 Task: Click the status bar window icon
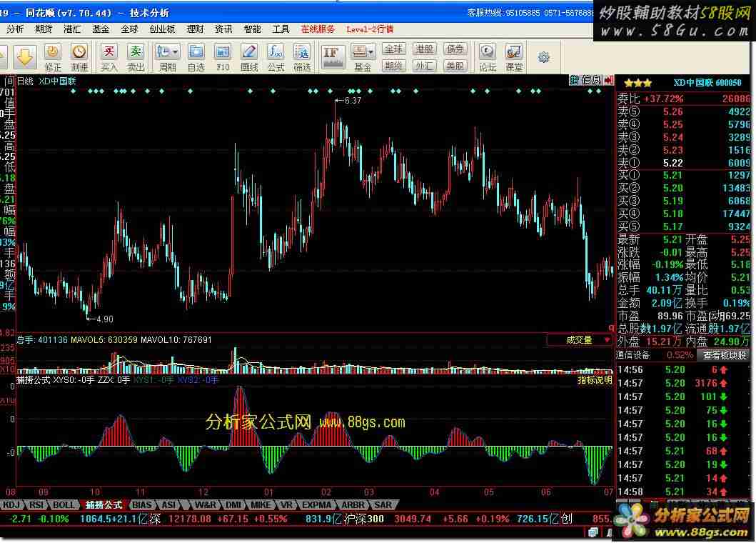point(593,533)
